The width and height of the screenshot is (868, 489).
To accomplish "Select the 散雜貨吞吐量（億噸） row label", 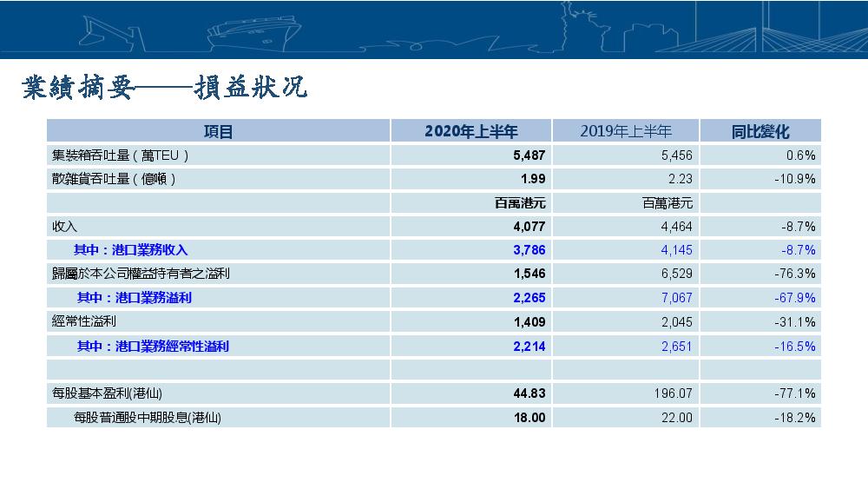I will click(x=115, y=179).
